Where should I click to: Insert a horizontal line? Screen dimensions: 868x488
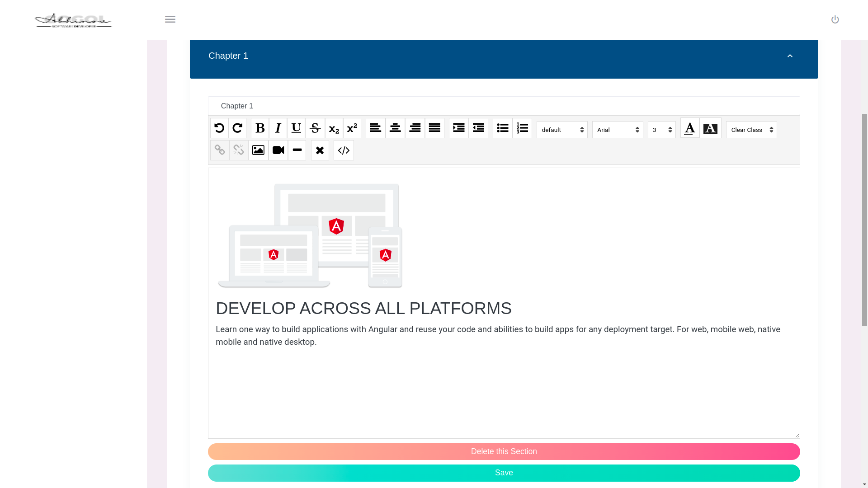(297, 150)
